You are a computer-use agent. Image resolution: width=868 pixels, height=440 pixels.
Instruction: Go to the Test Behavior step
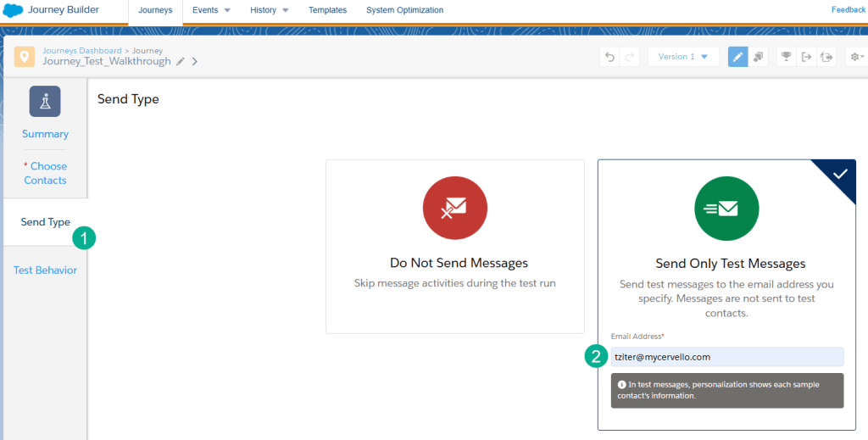(x=45, y=270)
